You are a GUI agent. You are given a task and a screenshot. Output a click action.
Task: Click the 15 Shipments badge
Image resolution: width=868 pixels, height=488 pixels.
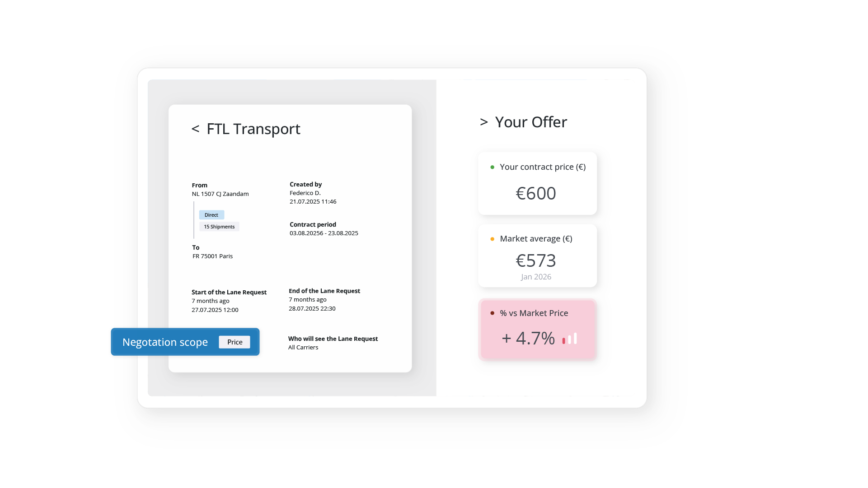(x=219, y=227)
